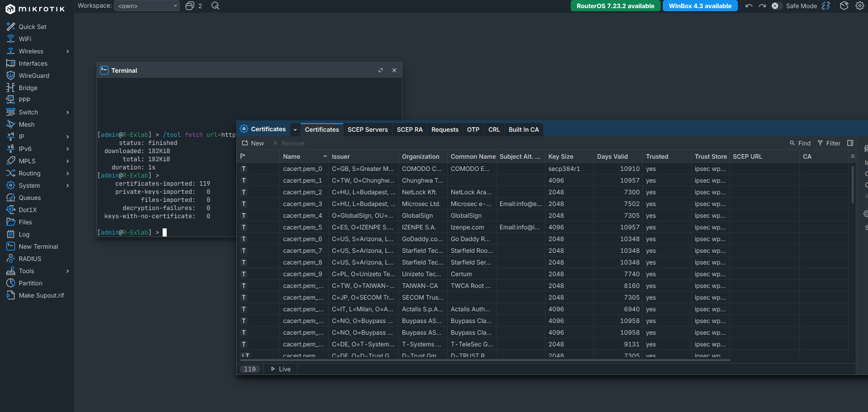Open the Log from the sidebar
This screenshot has width=868, height=412.
(24, 234)
